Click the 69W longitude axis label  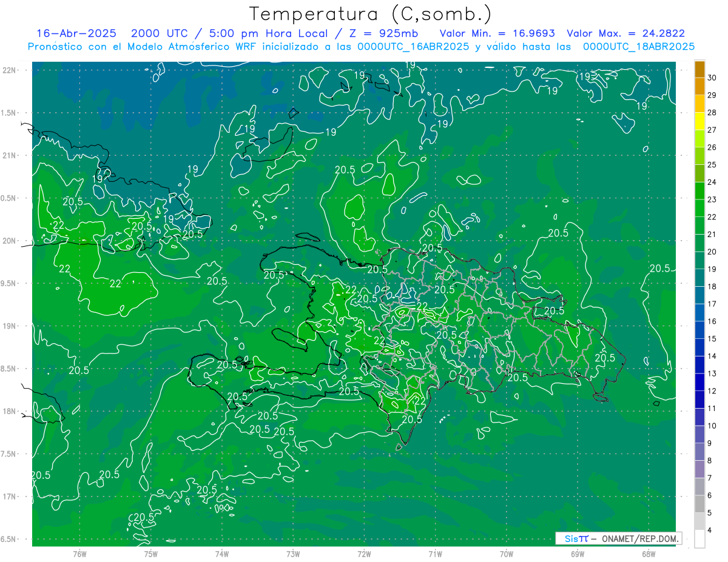[578, 554]
